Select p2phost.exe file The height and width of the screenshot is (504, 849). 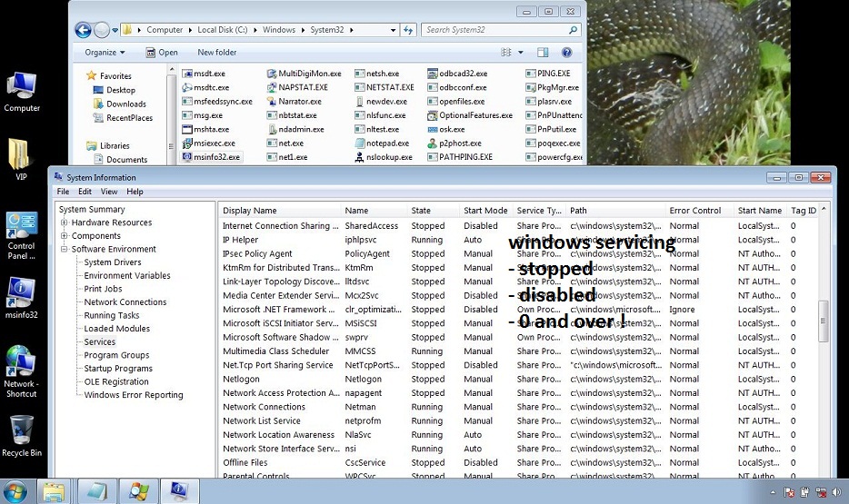pyautogui.click(x=454, y=143)
